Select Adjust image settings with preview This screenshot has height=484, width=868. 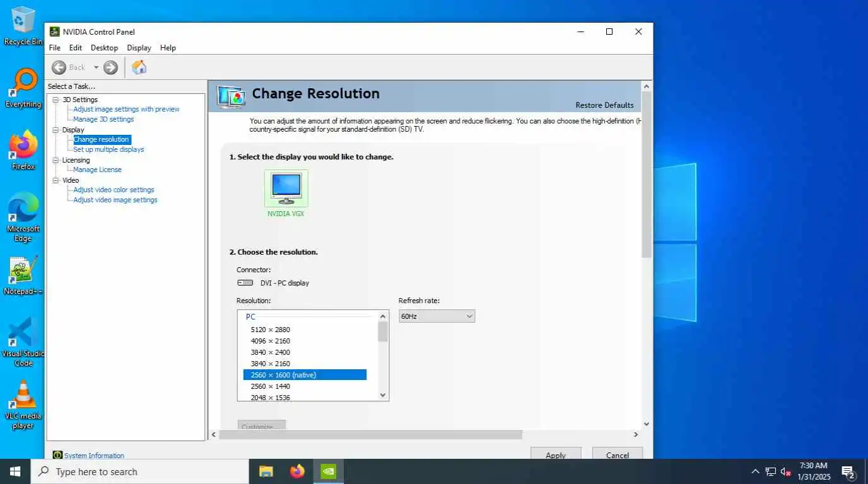[126, 109]
